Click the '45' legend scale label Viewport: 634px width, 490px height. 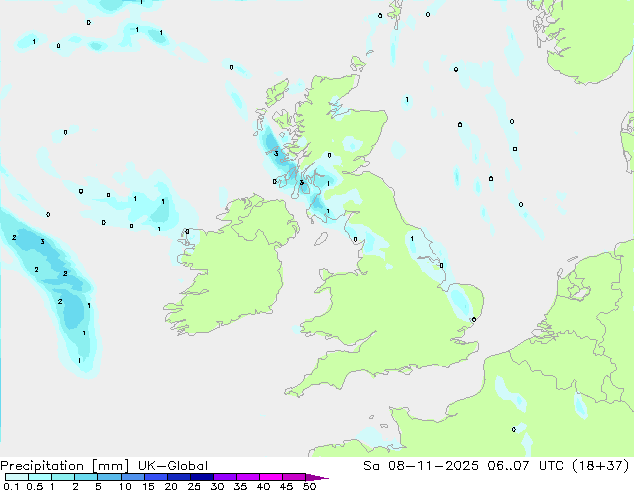coord(286,486)
